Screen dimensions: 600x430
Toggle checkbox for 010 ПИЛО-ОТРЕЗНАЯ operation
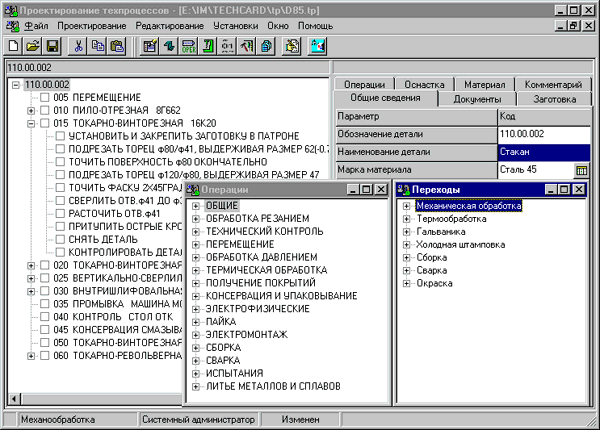(x=45, y=110)
